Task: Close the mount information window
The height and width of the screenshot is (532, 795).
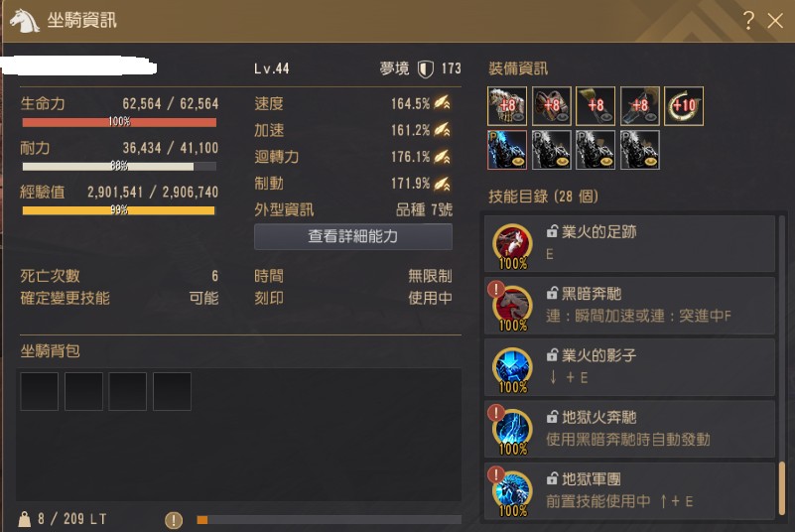Action: (775, 21)
